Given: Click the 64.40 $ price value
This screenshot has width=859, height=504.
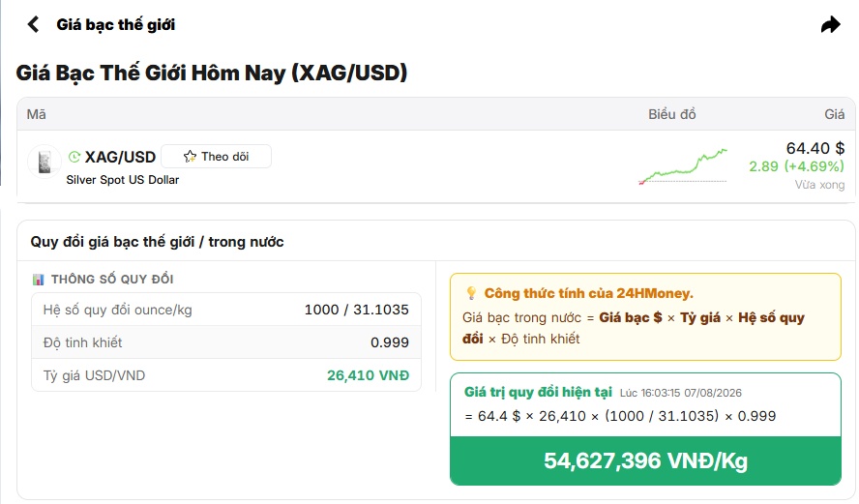Looking at the screenshot, I should (x=815, y=148).
